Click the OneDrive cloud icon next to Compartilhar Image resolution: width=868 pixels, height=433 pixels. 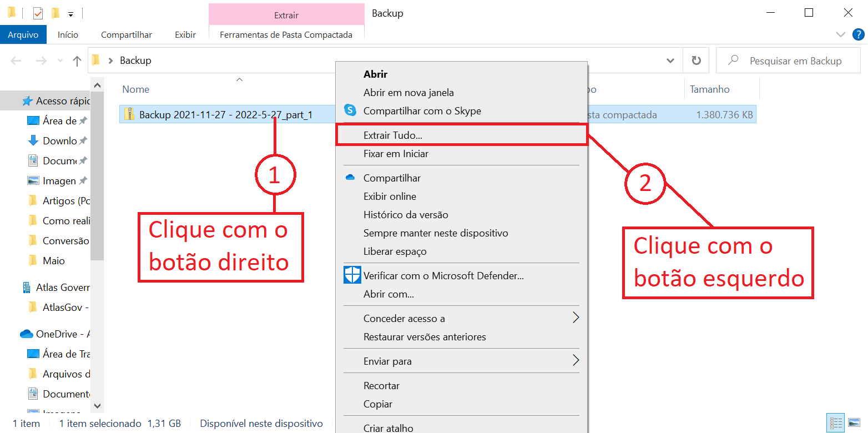[350, 177]
